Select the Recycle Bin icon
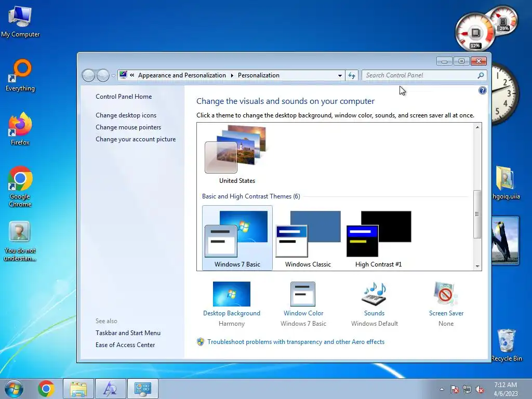The width and height of the screenshot is (532, 399). click(x=507, y=345)
